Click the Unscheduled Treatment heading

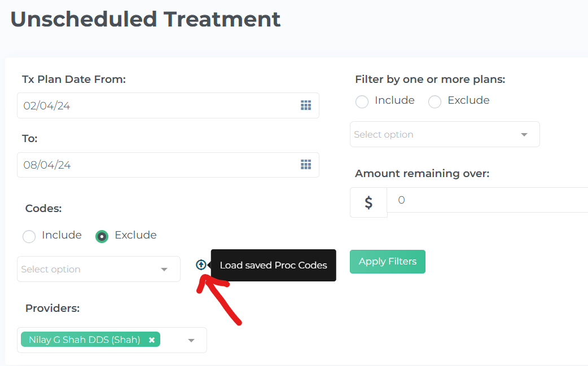point(146,19)
